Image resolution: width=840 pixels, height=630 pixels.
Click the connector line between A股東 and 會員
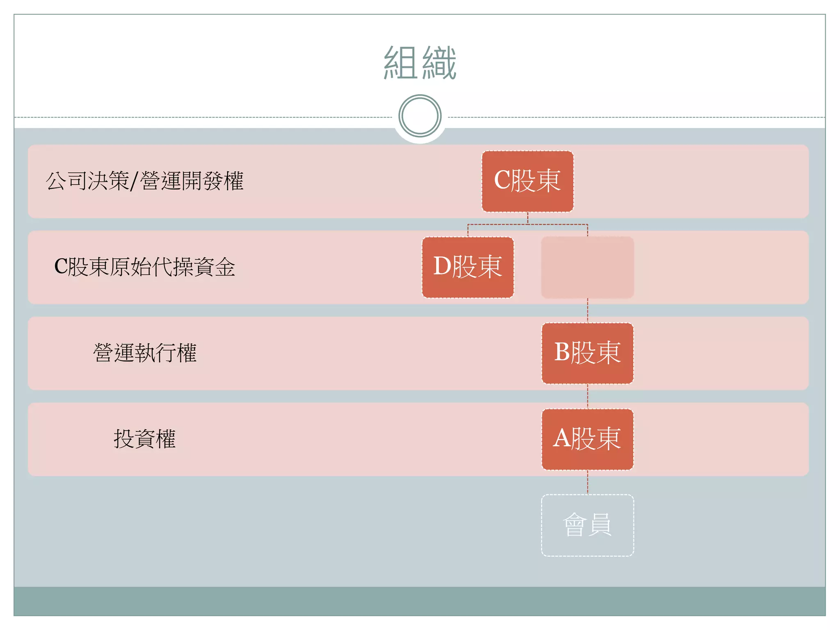click(588, 482)
